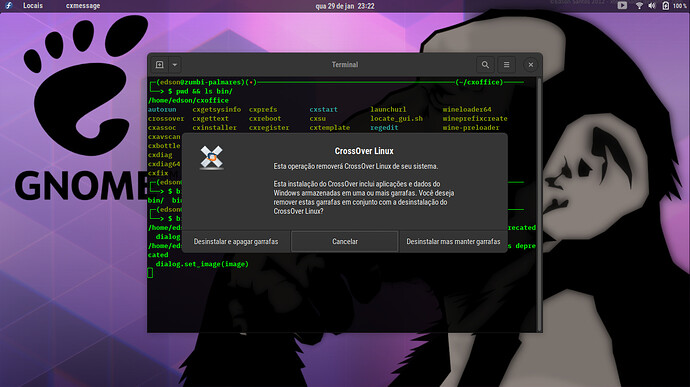
Task: Click the CrossOver icon in the dialog
Action: point(212,157)
